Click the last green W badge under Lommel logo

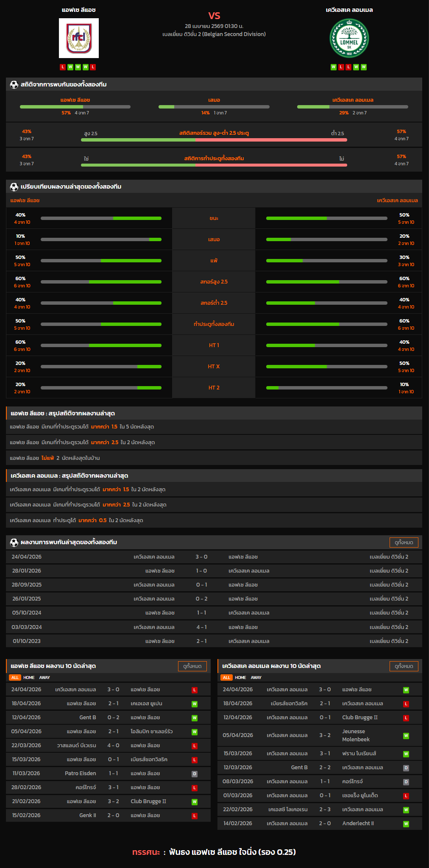364,67
